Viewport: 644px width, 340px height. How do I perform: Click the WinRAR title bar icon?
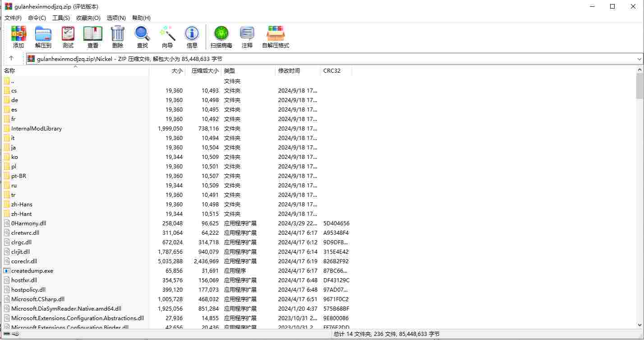(8, 6)
